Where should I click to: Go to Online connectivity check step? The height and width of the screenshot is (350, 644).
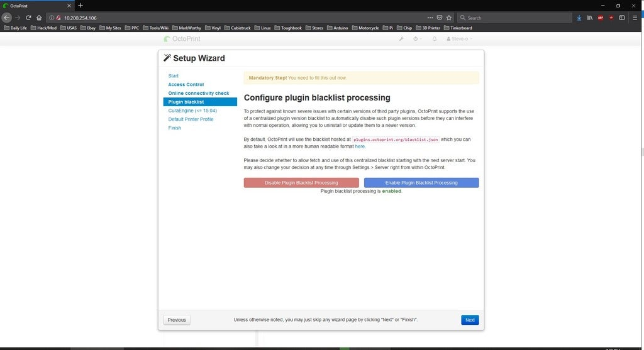point(199,93)
